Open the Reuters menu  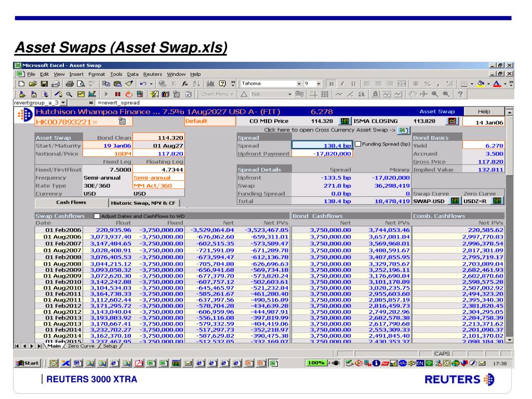click(153, 74)
